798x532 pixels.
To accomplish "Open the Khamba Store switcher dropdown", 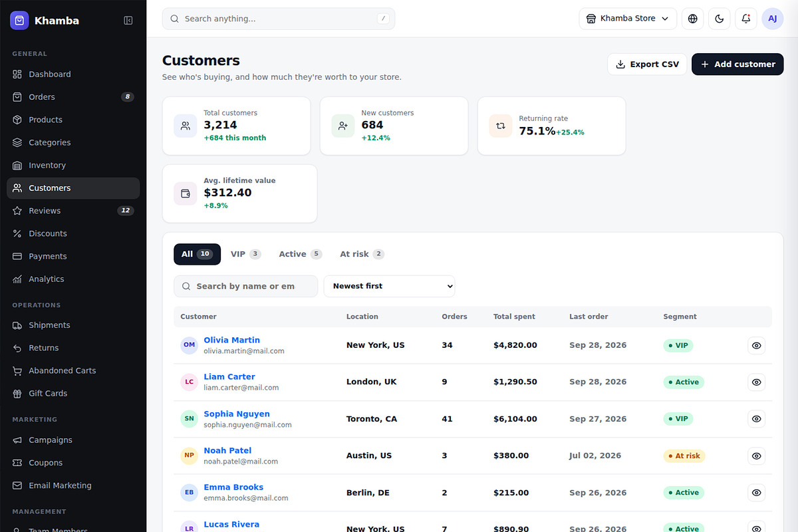I will pyautogui.click(x=628, y=19).
